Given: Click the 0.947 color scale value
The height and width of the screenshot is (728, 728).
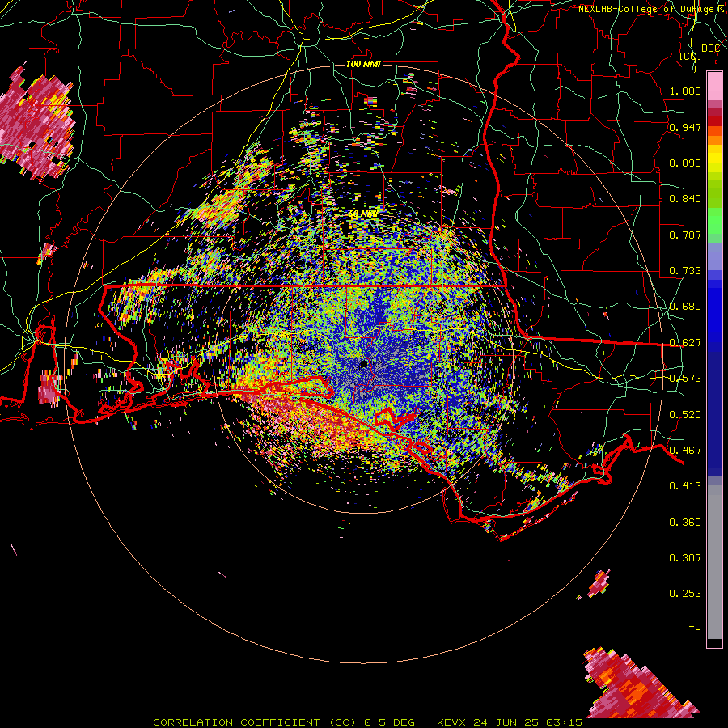Looking at the screenshot, I should (685, 127).
